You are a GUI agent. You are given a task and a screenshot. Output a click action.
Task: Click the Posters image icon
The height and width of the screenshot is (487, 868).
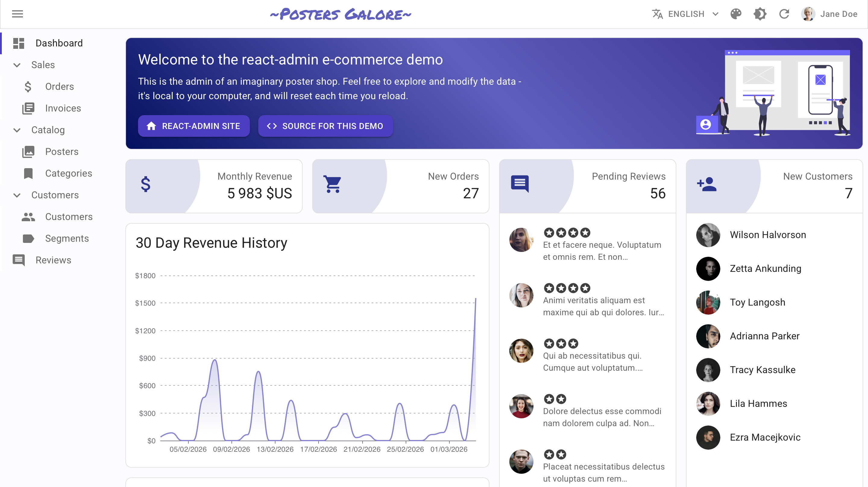(28, 152)
